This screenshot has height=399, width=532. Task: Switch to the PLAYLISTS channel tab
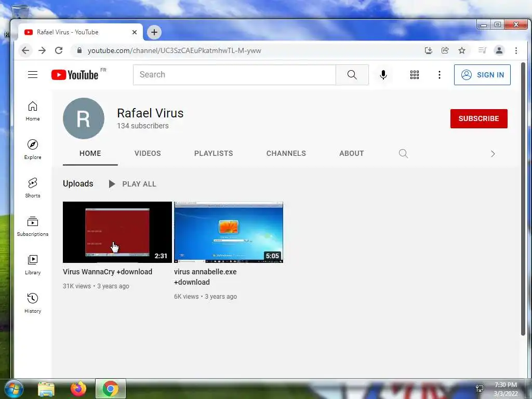coord(214,153)
